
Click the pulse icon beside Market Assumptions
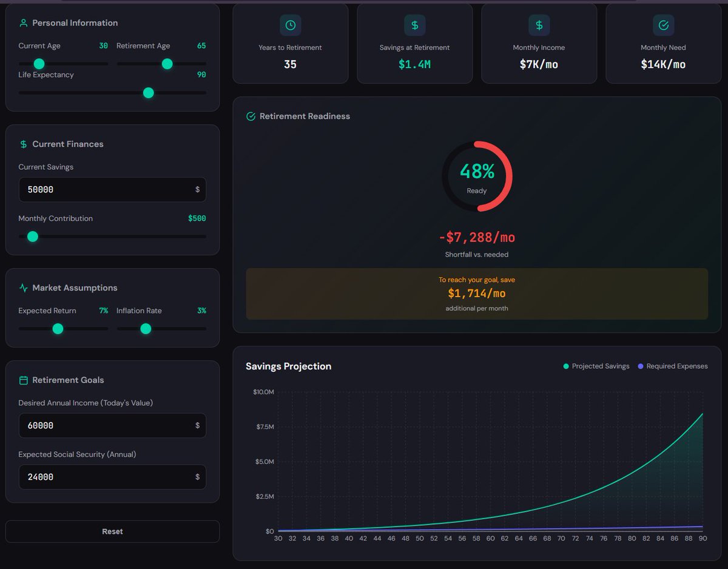tap(24, 288)
